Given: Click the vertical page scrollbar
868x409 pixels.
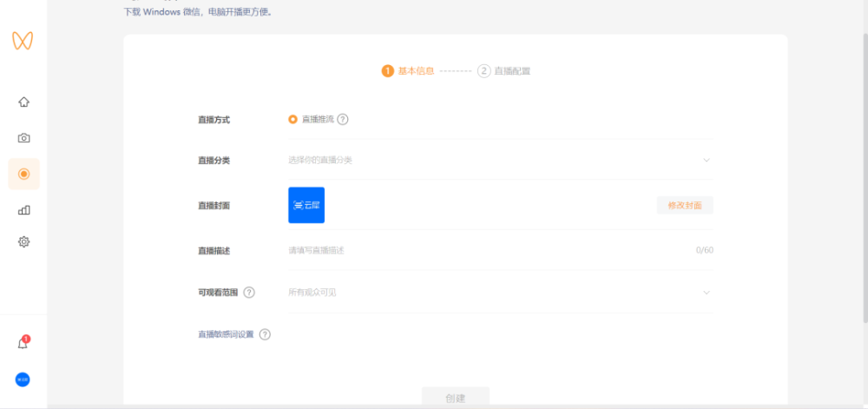Looking at the screenshot, I should [865, 177].
